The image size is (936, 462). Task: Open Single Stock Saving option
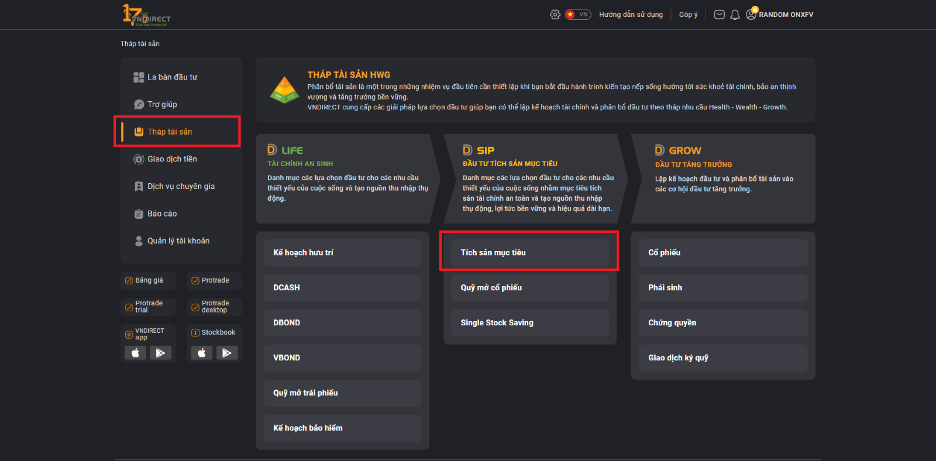(530, 323)
